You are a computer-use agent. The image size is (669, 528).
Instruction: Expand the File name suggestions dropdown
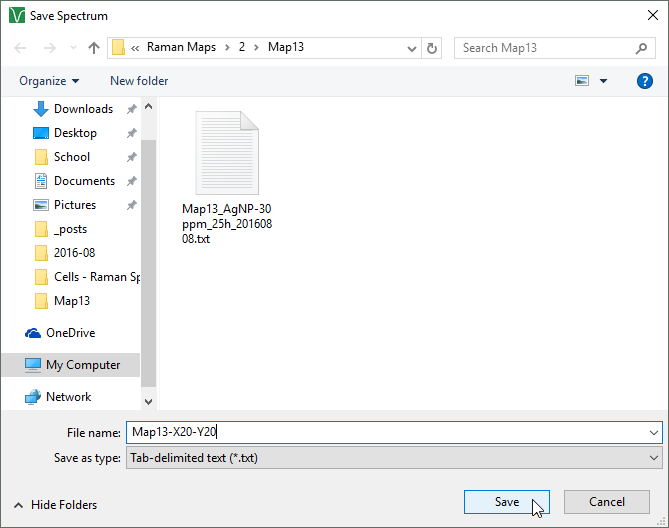[x=654, y=433]
